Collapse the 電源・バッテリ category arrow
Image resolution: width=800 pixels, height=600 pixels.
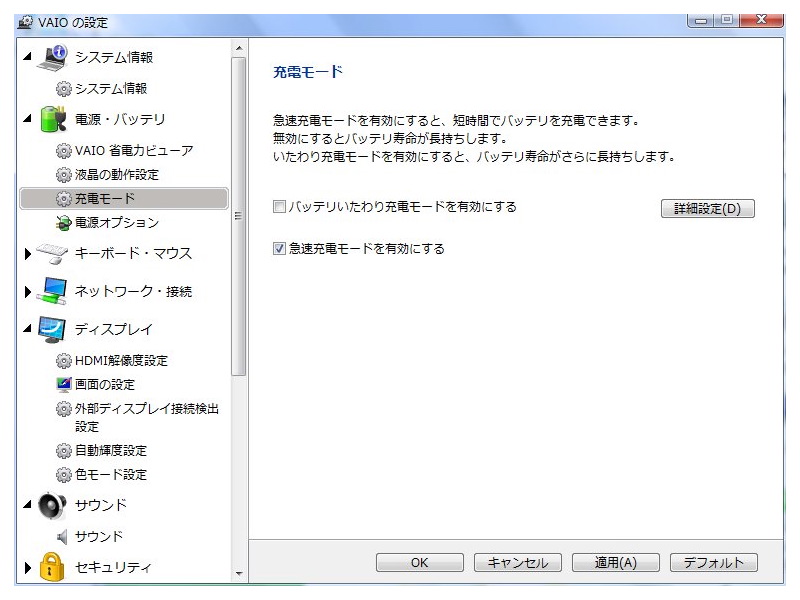(28, 118)
